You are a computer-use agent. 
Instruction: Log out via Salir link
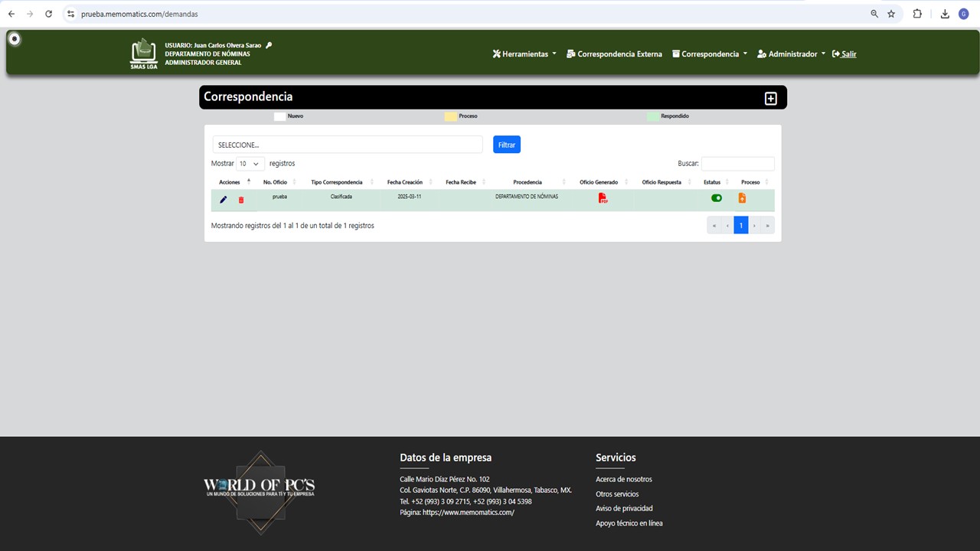[x=844, y=54]
